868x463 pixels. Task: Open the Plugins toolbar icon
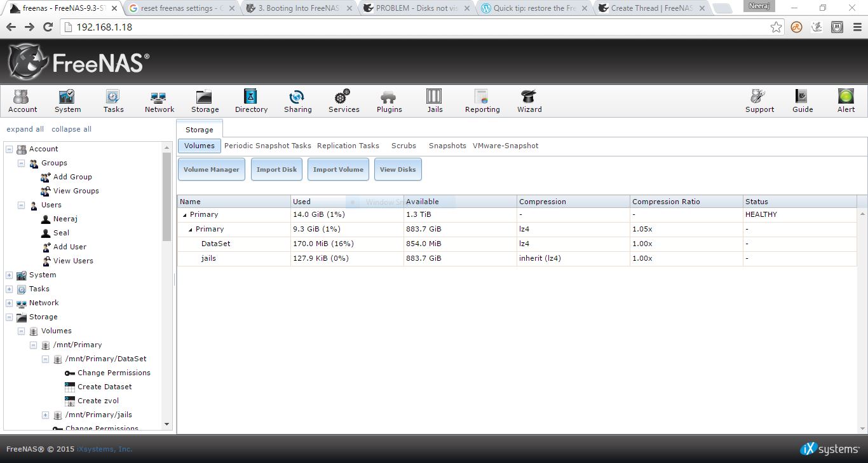(389, 101)
